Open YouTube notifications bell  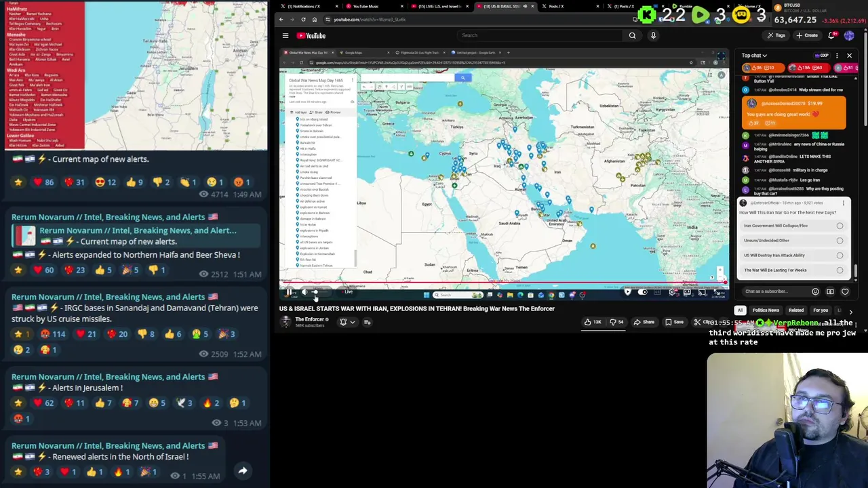(831, 35)
